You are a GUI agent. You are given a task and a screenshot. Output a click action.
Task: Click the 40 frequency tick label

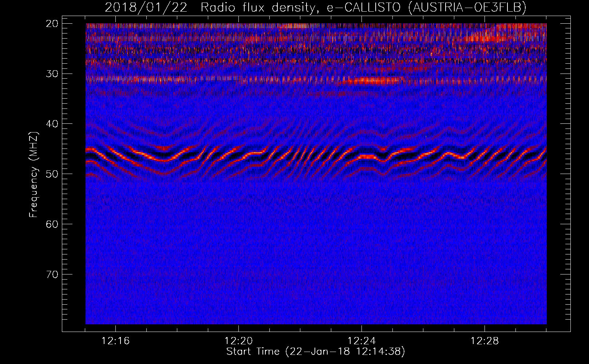[52, 124]
